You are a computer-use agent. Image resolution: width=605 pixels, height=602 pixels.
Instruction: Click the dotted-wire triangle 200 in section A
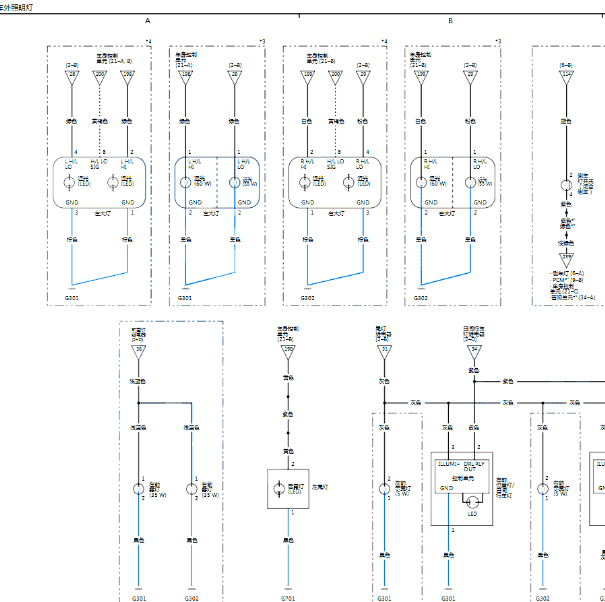100,77
